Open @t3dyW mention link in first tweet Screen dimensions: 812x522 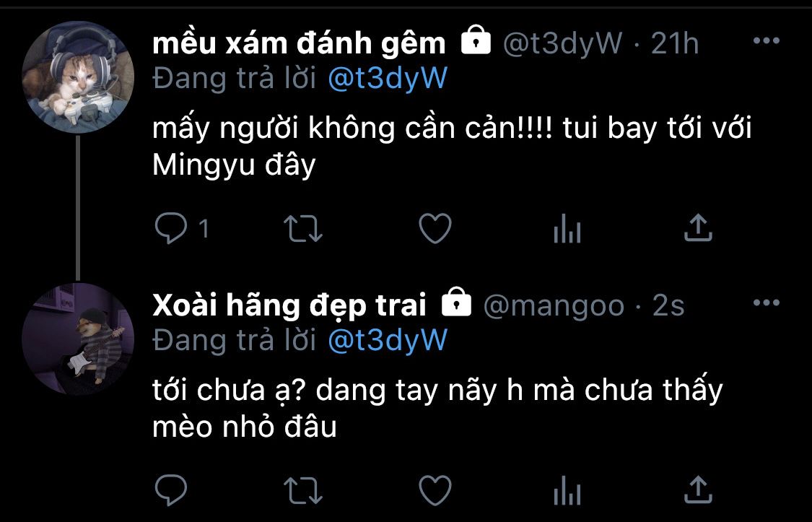(388, 79)
